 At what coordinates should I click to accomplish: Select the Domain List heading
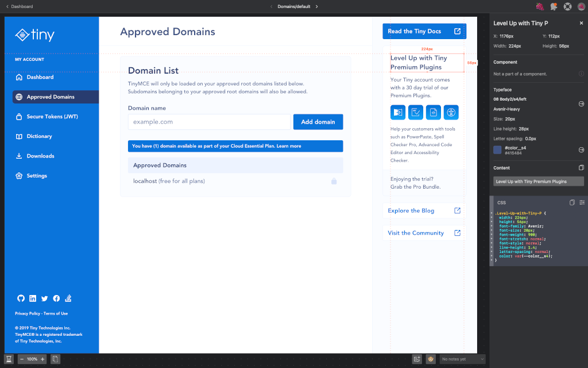click(153, 71)
